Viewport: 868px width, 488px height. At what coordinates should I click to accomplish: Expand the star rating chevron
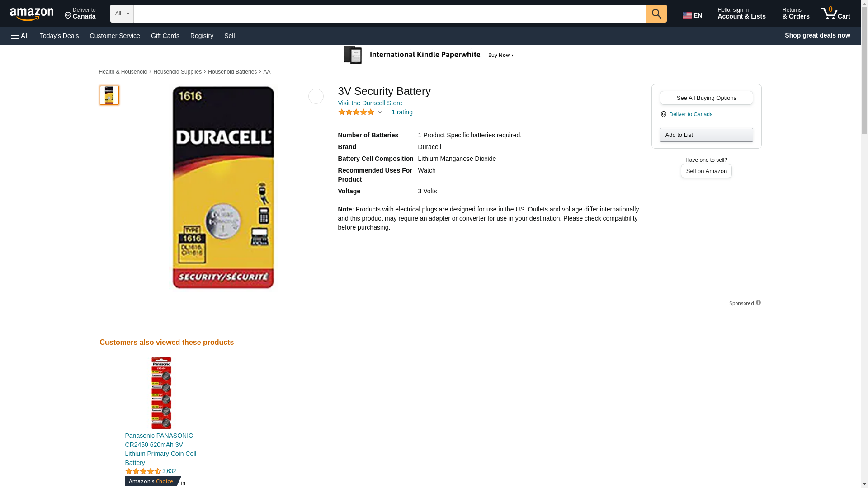[380, 113]
